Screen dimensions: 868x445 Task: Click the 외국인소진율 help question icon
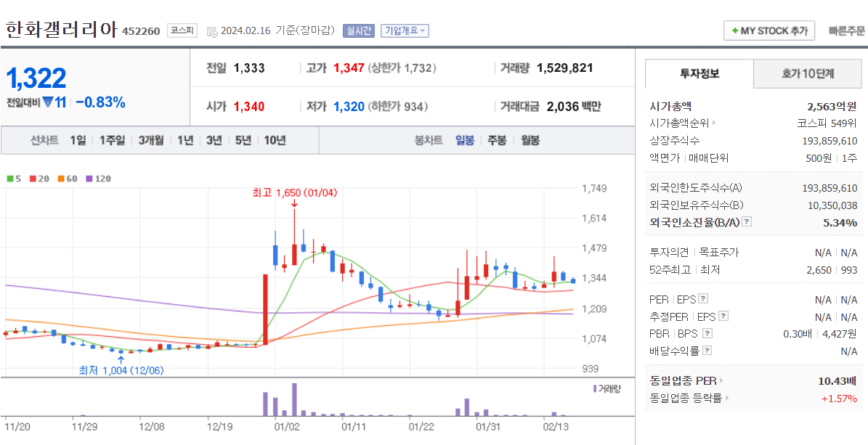pyautogui.click(x=747, y=222)
